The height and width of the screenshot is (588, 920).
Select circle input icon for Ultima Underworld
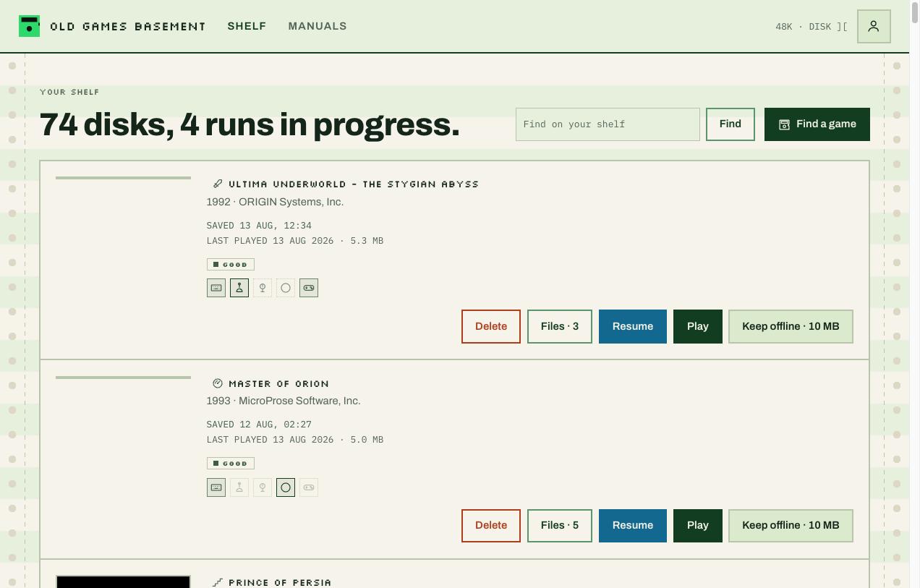coord(286,288)
